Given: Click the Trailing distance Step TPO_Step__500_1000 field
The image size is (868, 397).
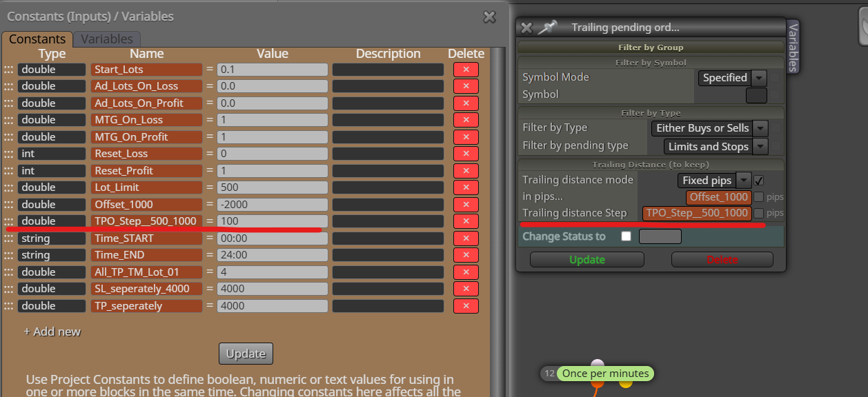Looking at the screenshot, I should tap(697, 214).
